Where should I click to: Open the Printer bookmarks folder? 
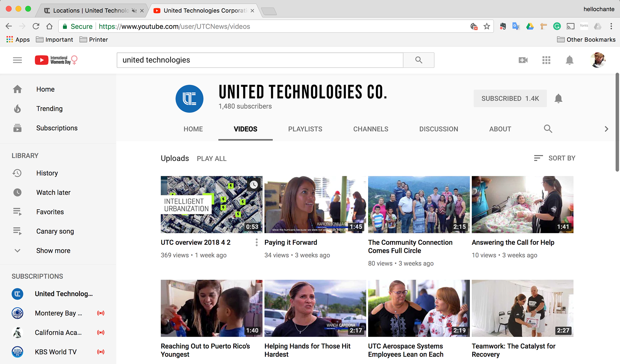[x=94, y=39]
